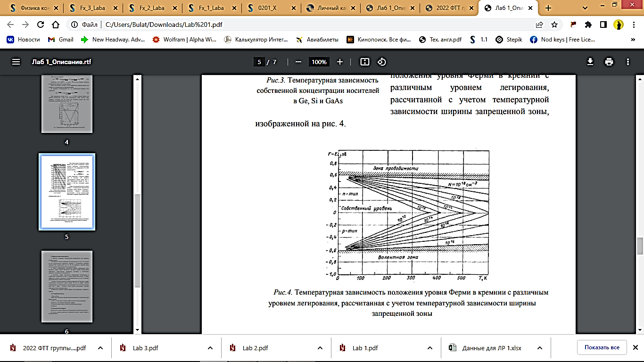Open the Gmail bookmark

click(61, 40)
